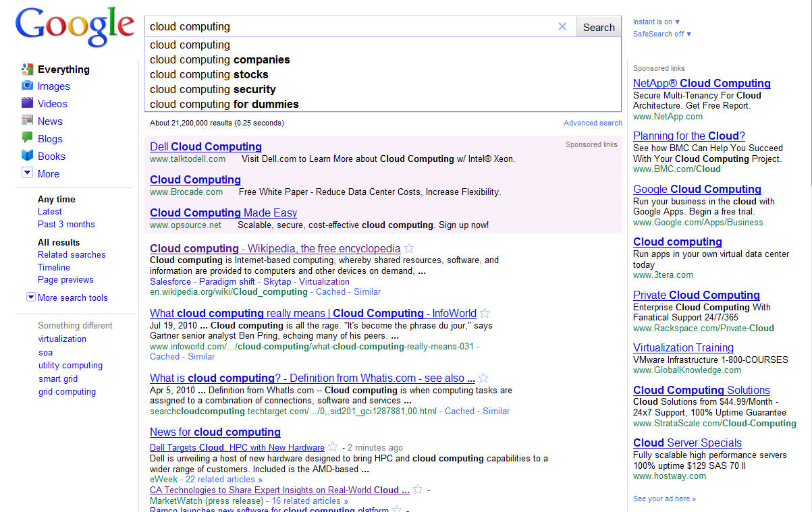Image resolution: width=812 pixels, height=512 pixels.
Task: Star the Whatis.com definition result
Action: [483, 378]
